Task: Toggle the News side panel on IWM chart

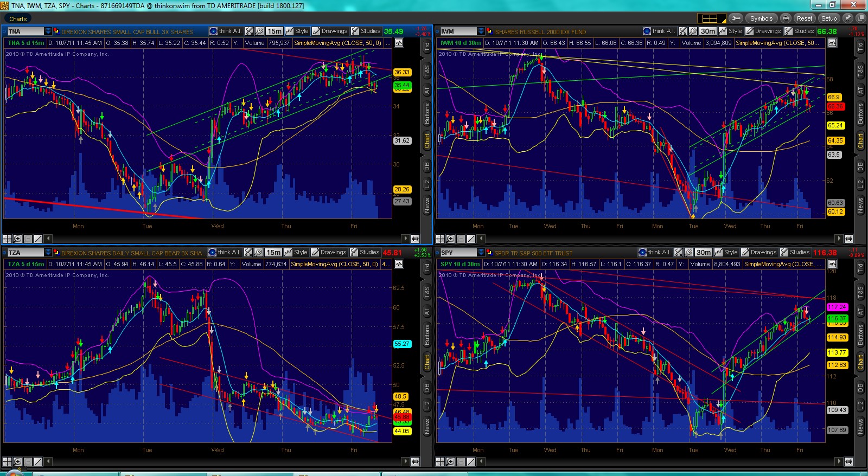Action: click(860, 205)
